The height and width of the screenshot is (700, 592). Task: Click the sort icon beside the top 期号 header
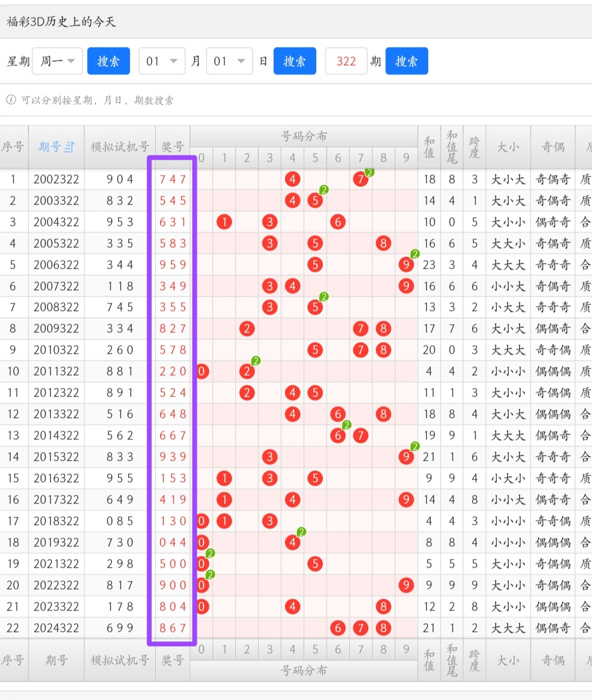[70, 147]
